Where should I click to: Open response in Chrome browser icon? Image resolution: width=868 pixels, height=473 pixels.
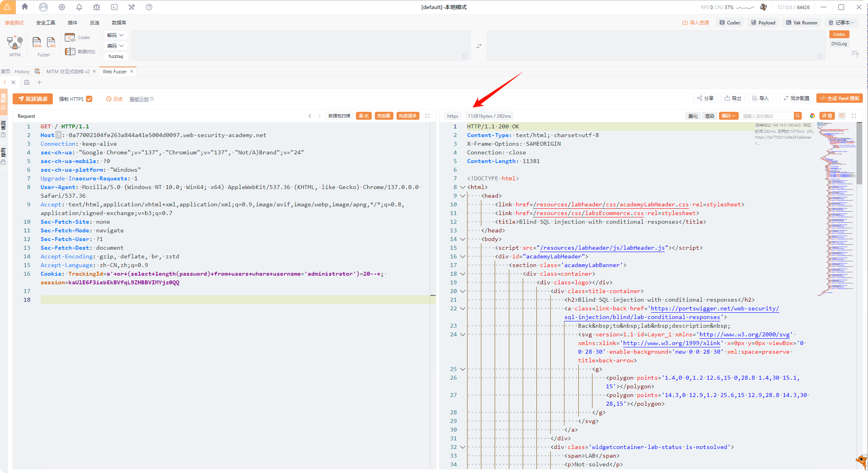point(812,116)
